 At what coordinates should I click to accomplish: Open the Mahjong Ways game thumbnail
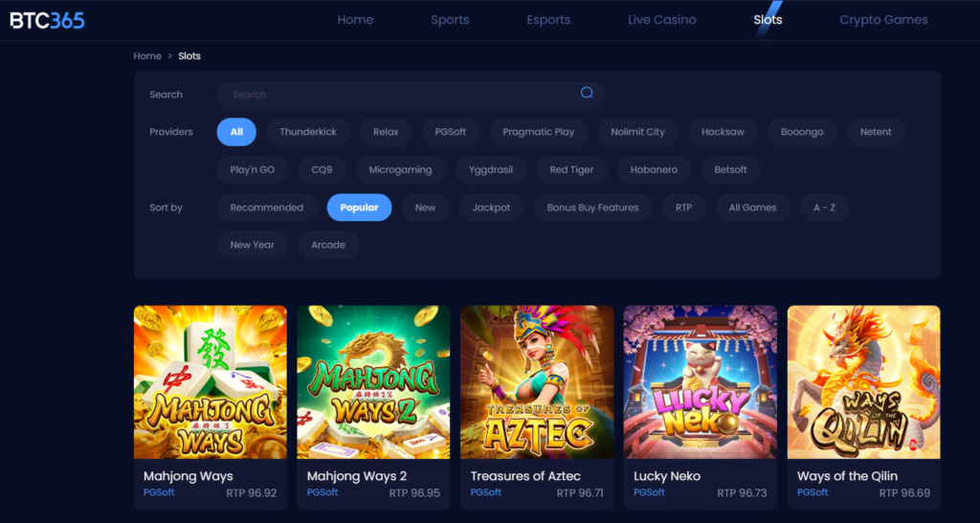pos(210,381)
